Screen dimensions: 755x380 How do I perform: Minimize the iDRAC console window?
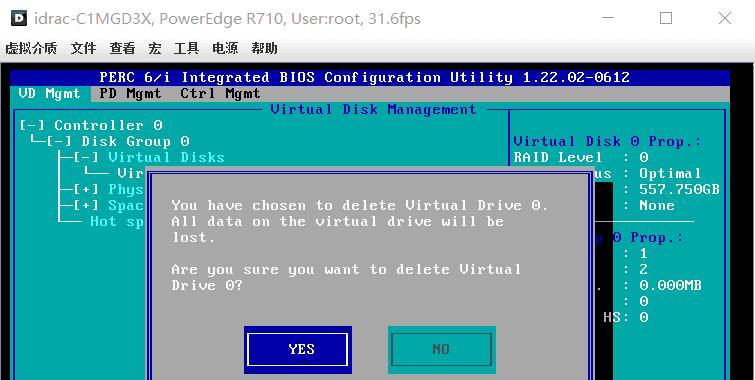point(608,18)
